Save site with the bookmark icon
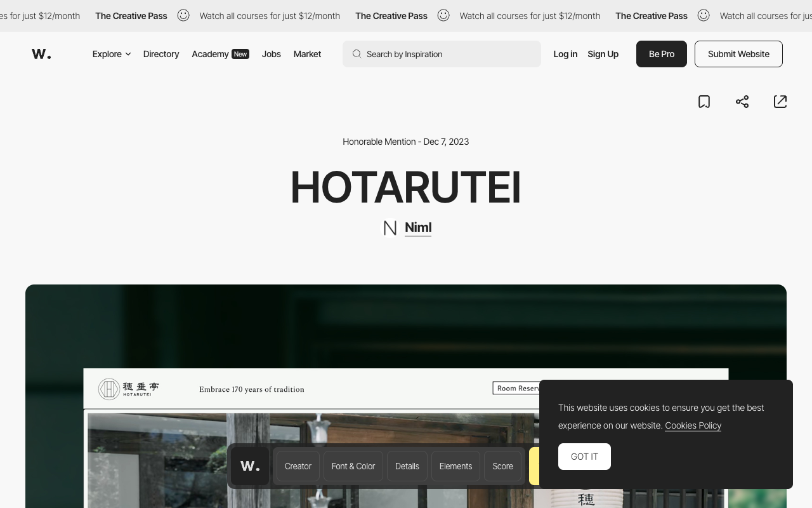 704,102
